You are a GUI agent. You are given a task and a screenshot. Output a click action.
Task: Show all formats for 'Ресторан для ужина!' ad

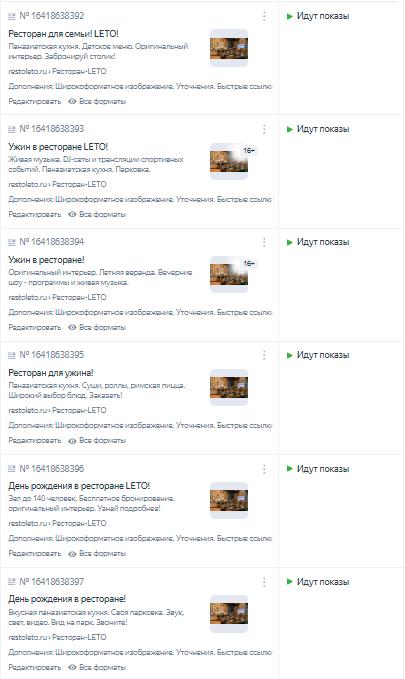(x=97, y=440)
